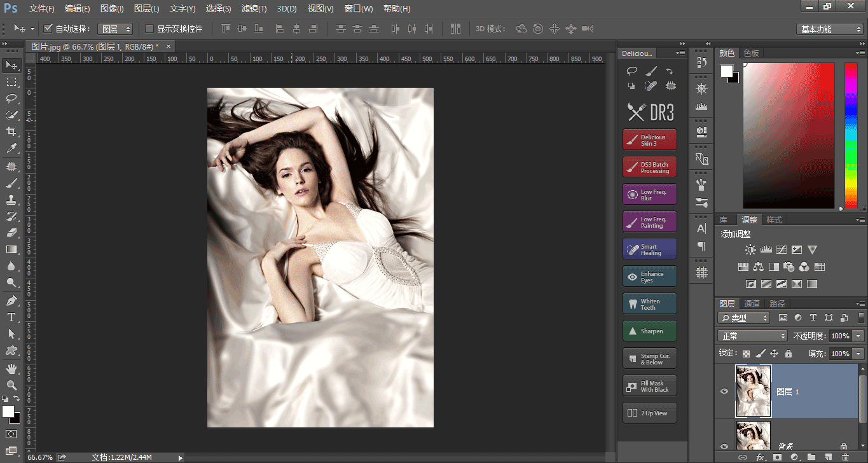The image size is (868, 463).
Task: Activate the Zoom tool
Action: (x=11, y=385)
